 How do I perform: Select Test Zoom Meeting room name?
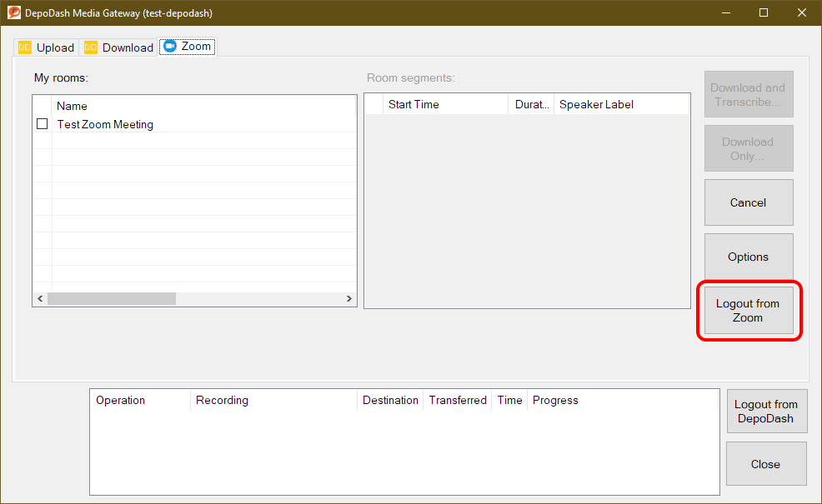[105, 124]
